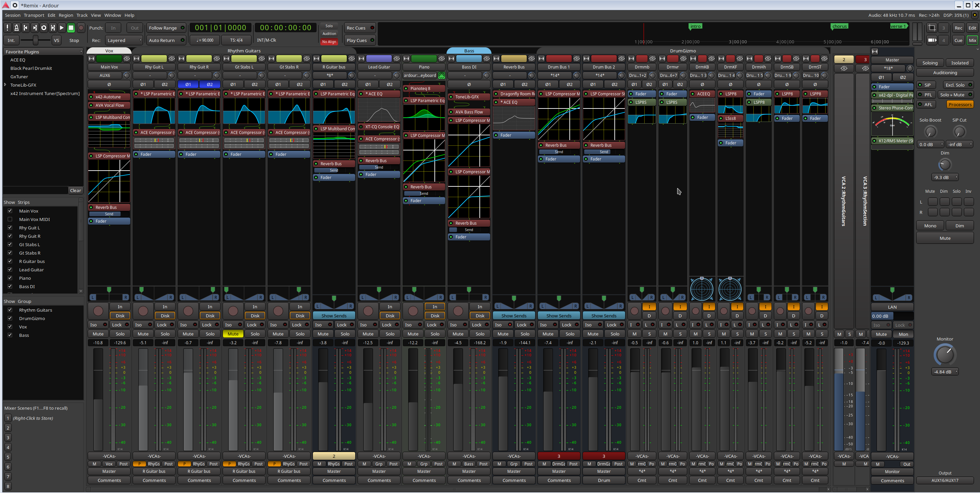Click the Piano MIDI input plug icon

[441, 75]
